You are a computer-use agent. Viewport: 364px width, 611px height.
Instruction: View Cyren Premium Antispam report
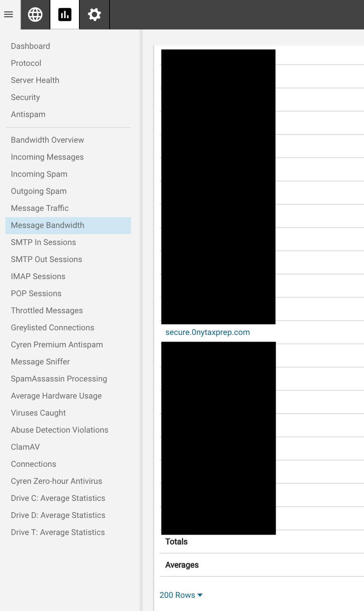[57, 345]
